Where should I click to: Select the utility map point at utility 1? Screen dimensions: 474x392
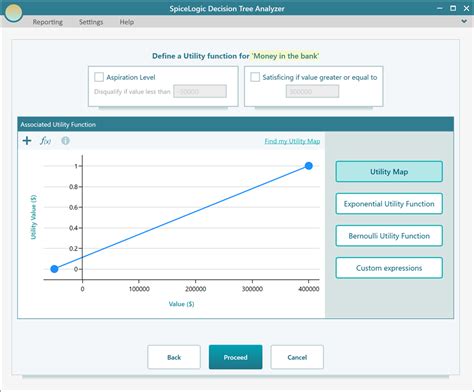[x=309, y=166]
